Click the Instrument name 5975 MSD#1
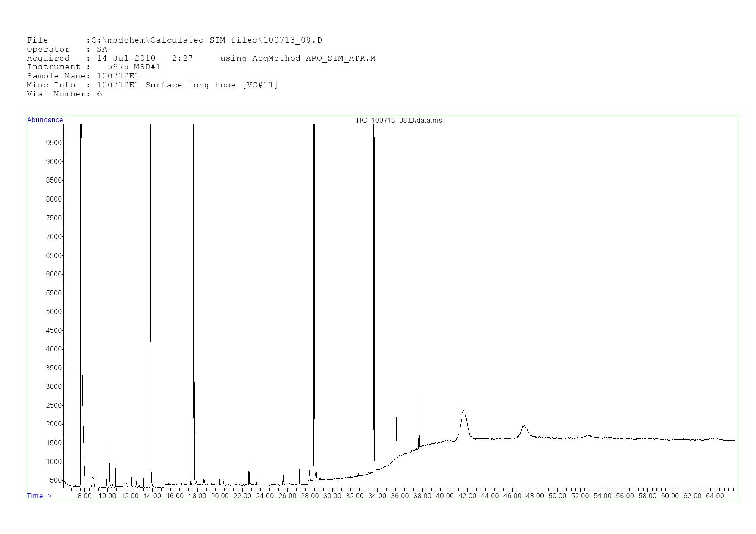The height and width of the screenshot is (534, 756). point(134,67)
